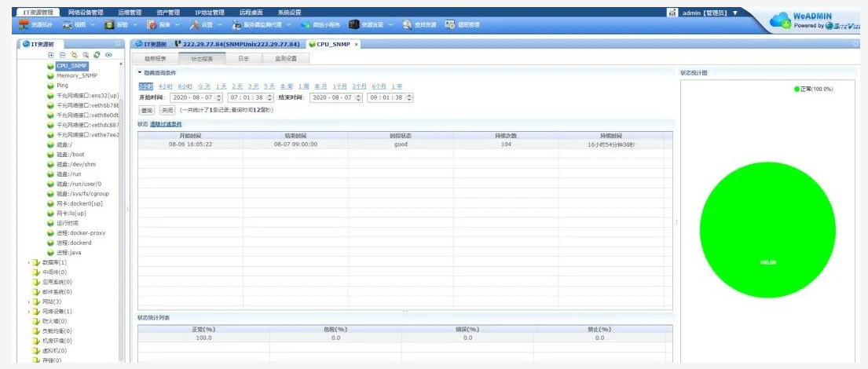Switch to 资产管理 top menu
The width and height of the screenshot is (868, 369).
click(168, 13)
